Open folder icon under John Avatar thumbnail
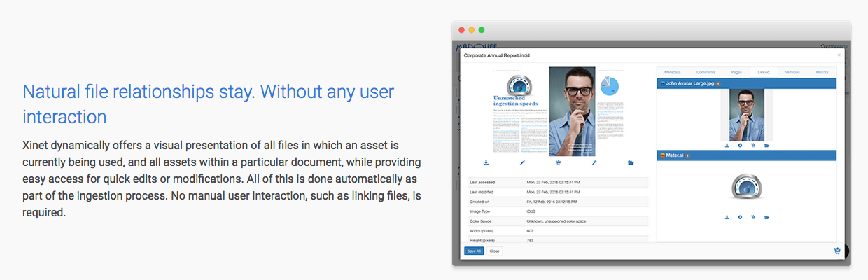This screenshot has height=280, width=868. point(766,146)
